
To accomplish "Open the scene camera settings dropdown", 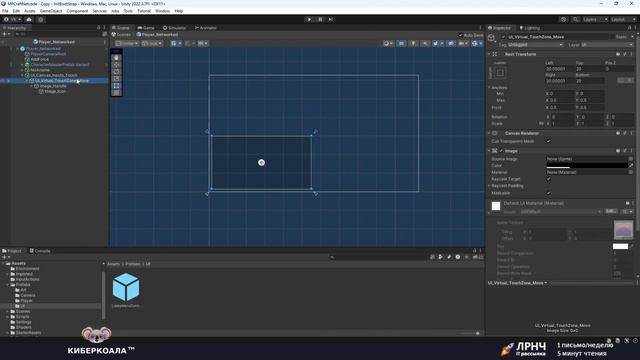I will click(x=462, y=43).
